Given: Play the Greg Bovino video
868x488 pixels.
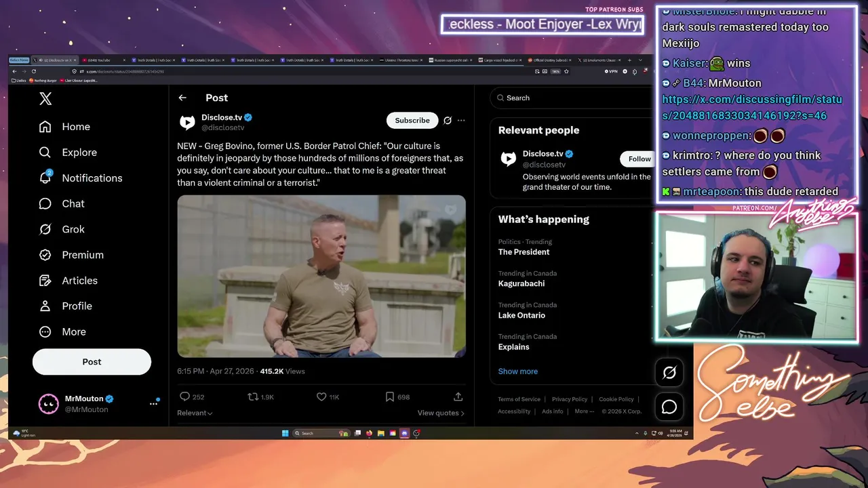Looking at the screenshot, I should [321, 277].
